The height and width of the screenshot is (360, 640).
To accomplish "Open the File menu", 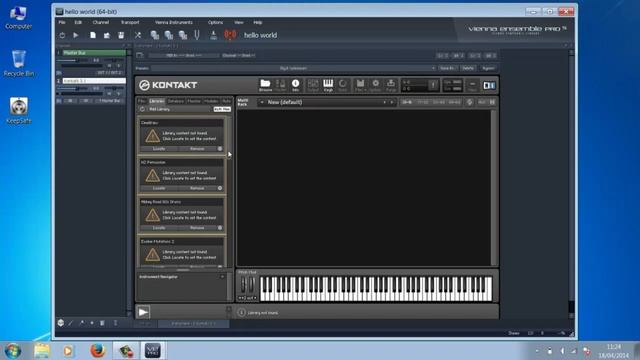I will point(62,22).
